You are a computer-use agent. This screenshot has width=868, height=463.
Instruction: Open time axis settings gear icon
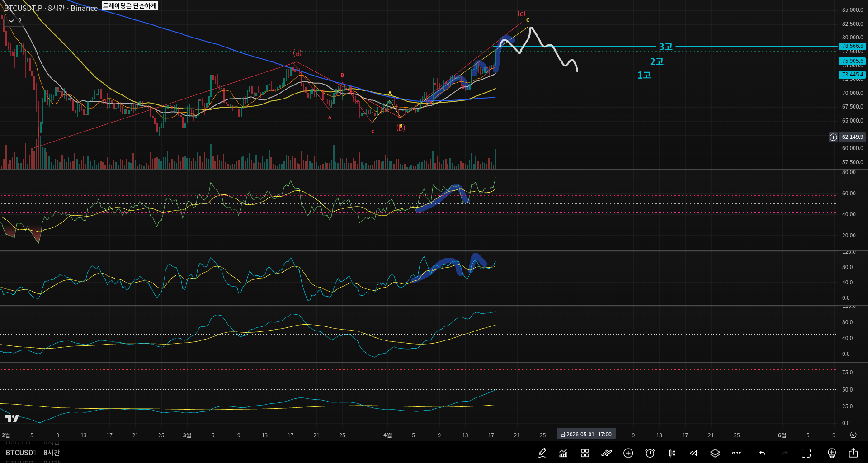coord(853,435)
